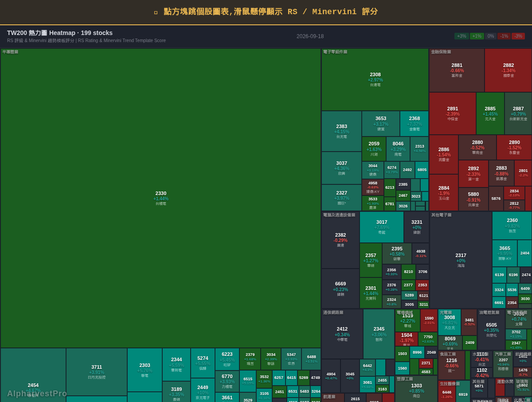The image size is (532, 402).
Task: Click the 2345 智邦 heatmap block
Action: coord(379,334)
